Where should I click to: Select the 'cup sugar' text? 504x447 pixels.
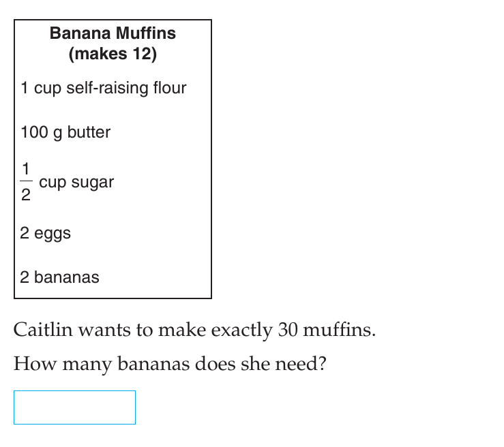pos(76,183)
